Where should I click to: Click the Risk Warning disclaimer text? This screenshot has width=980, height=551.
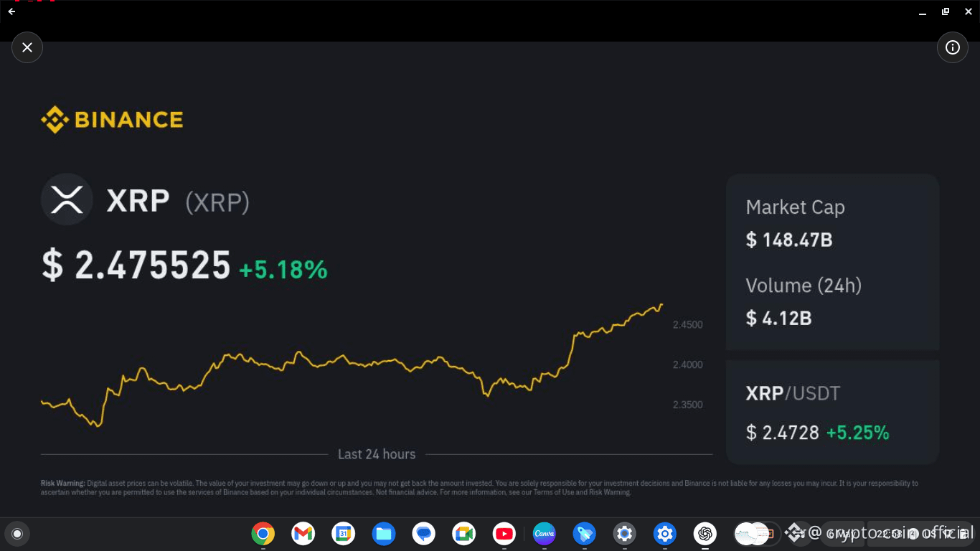[479, 488]
